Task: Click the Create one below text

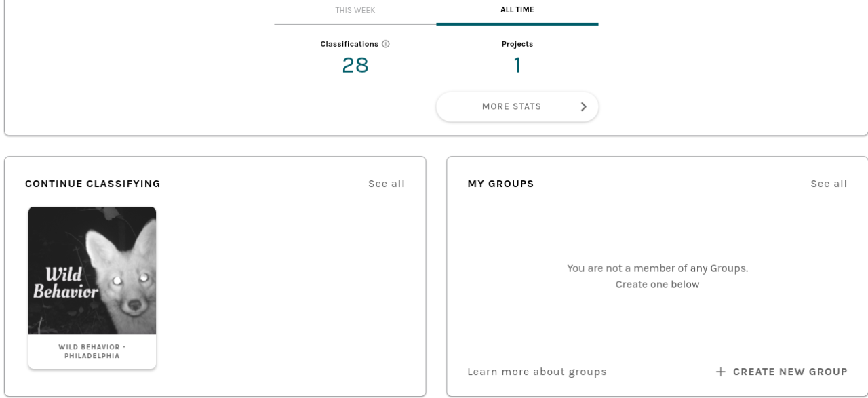Action: click(x=657, y=285)
